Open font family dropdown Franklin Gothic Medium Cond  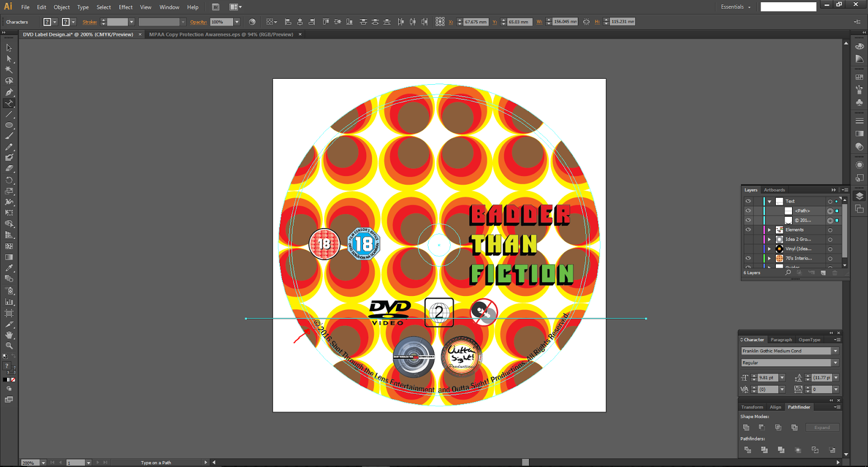pos(835,351)
